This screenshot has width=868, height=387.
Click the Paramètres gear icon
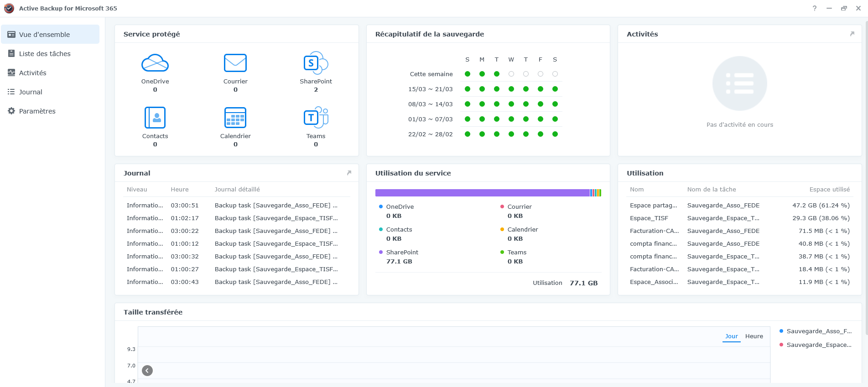(11, 111)
